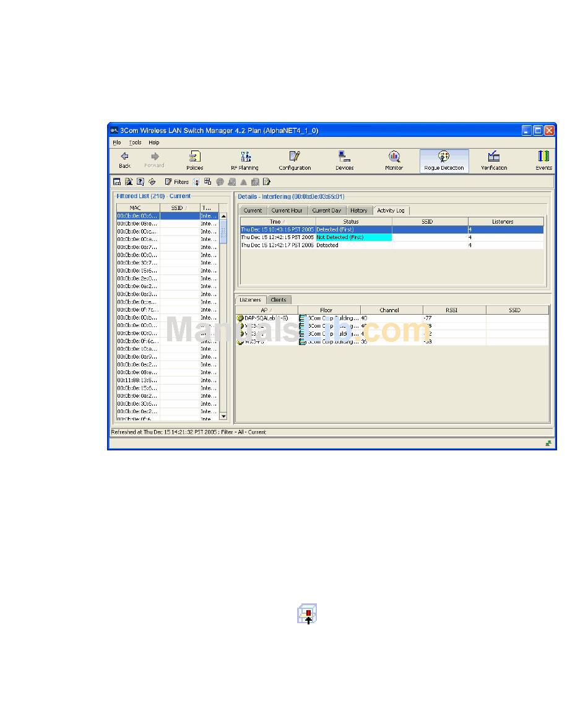This screenshot has height=726, width=588.
Task: Sort activity log by Listeners column
Action: tap(506, 222)
